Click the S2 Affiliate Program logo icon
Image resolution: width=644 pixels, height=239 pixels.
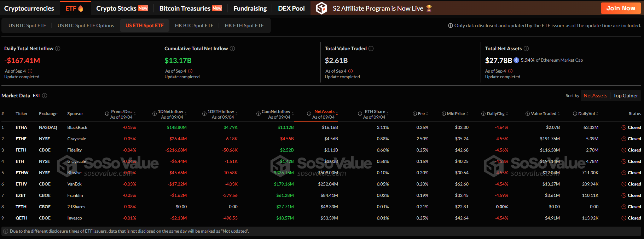click(321, 8)
